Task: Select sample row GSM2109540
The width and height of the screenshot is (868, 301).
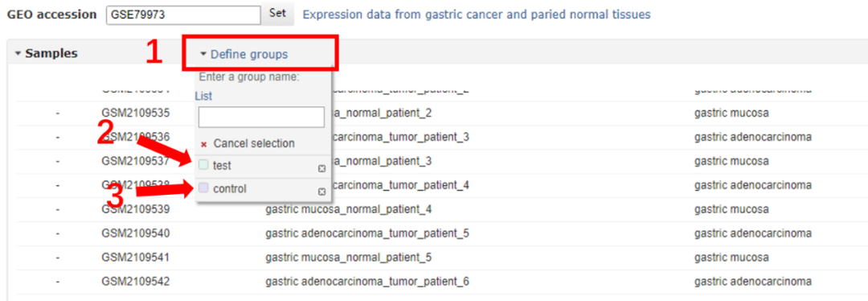Action: pos(437,233)
